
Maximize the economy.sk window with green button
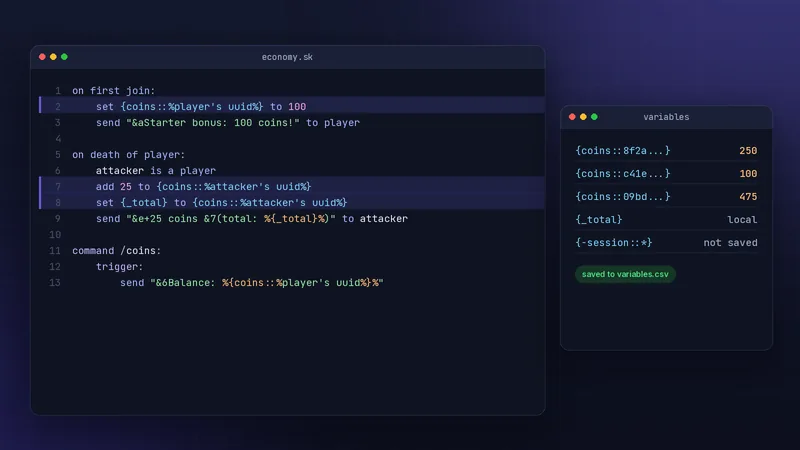pos(64,57)
